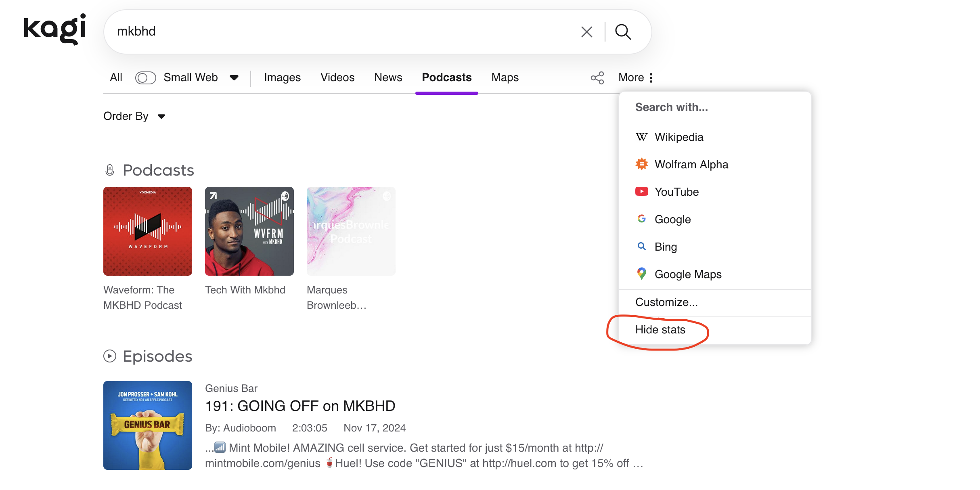This screenshot has height=490, width=980.
Task: Search with Wolfram Alpha
Action: (x=691, y=165)
